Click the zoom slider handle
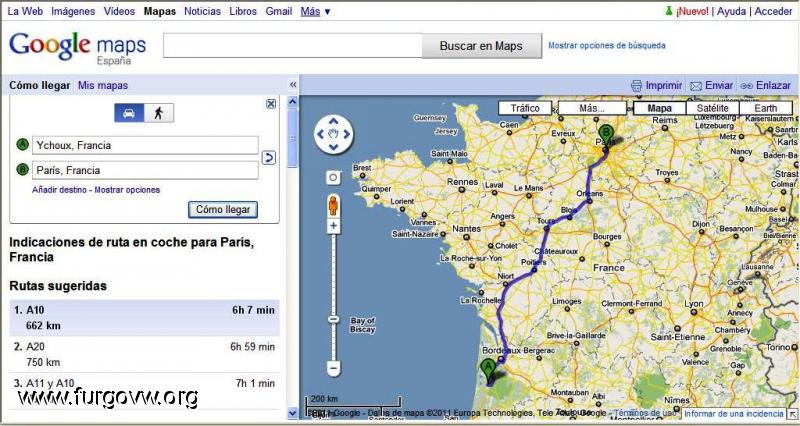800x426 pixels. [x=333, y=319]
